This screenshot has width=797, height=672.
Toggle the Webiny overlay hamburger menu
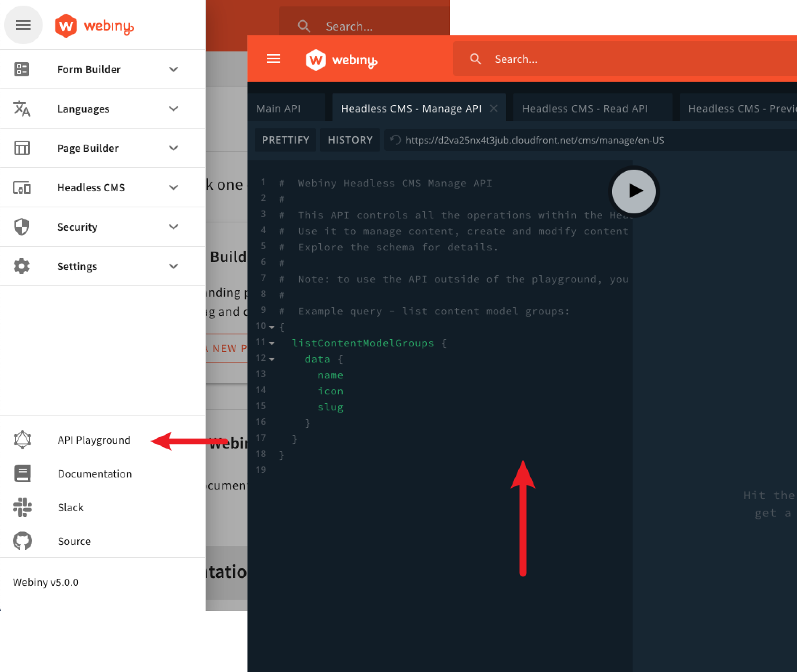point(274,59)
